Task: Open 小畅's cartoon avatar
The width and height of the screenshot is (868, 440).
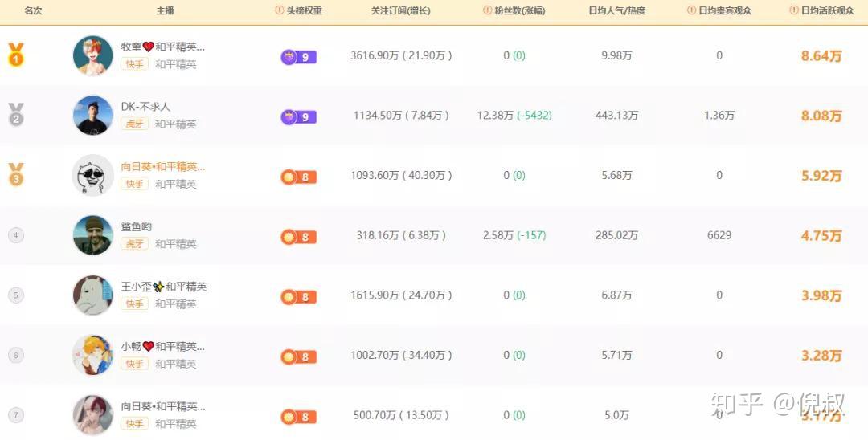Action: click(x=93, y=355)
